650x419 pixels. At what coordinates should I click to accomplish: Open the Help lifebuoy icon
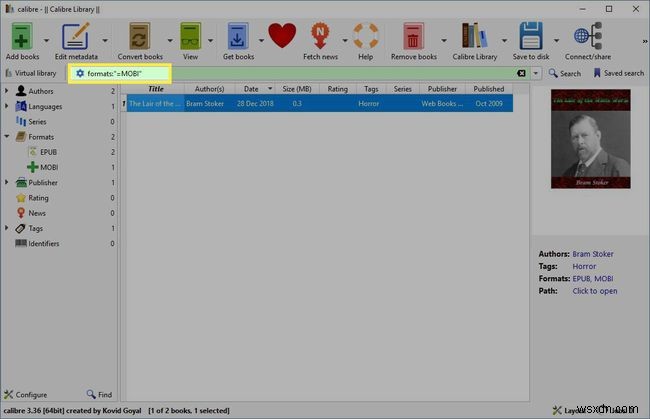[x=366, y=36]
